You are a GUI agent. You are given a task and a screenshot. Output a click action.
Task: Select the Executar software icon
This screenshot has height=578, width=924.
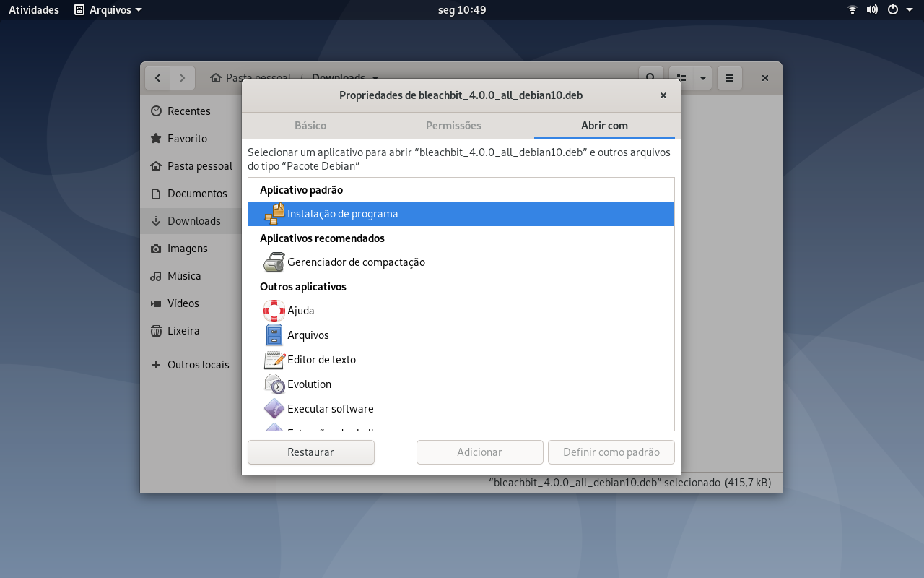click(274, 409)
